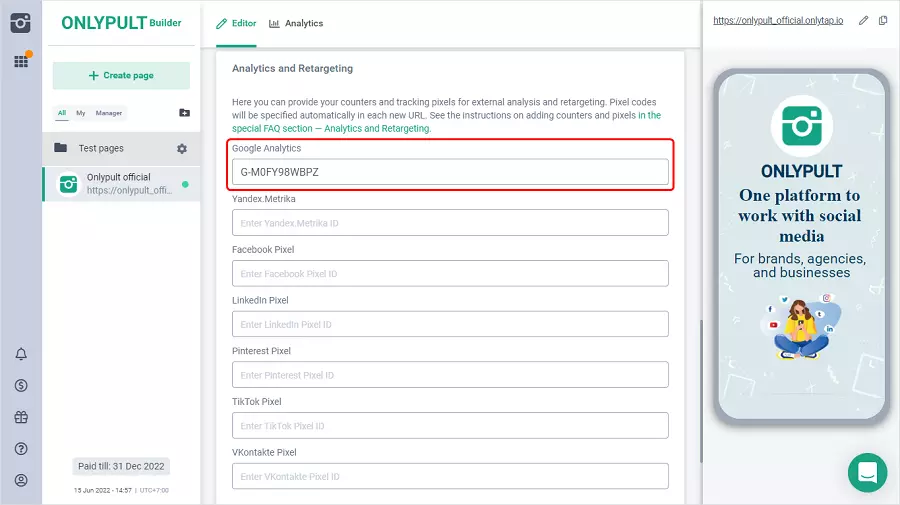
Task: Click the gift icon in sidebar
Action: [x=20, y=417]
